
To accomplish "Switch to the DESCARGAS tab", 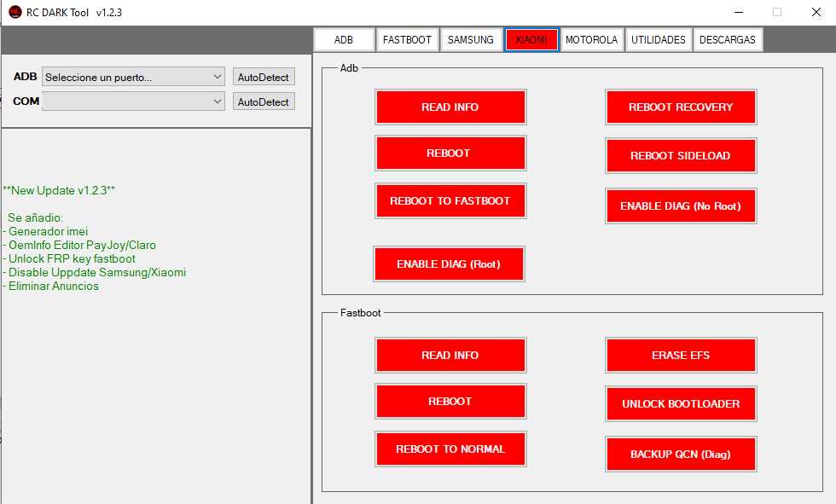I will pos(727,40).
